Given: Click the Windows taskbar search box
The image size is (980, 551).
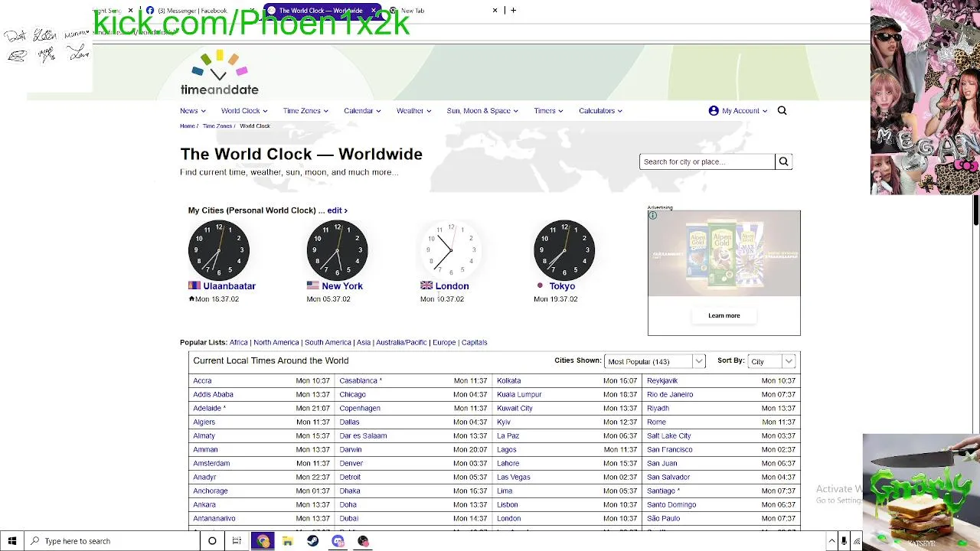Looking at the screenshot, I should tap(112, 541).
